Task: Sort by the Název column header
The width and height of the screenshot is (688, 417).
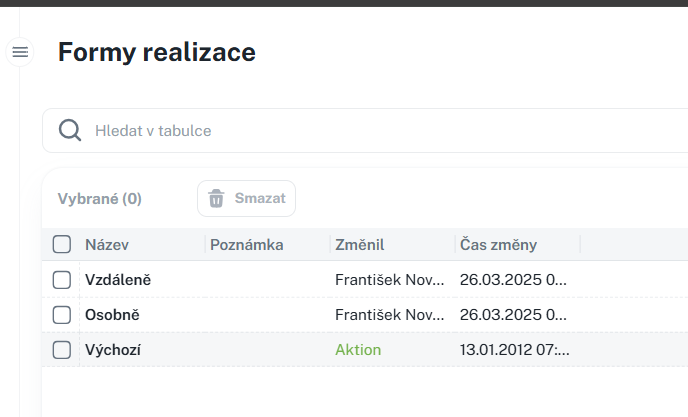Action: click(107, 244)
